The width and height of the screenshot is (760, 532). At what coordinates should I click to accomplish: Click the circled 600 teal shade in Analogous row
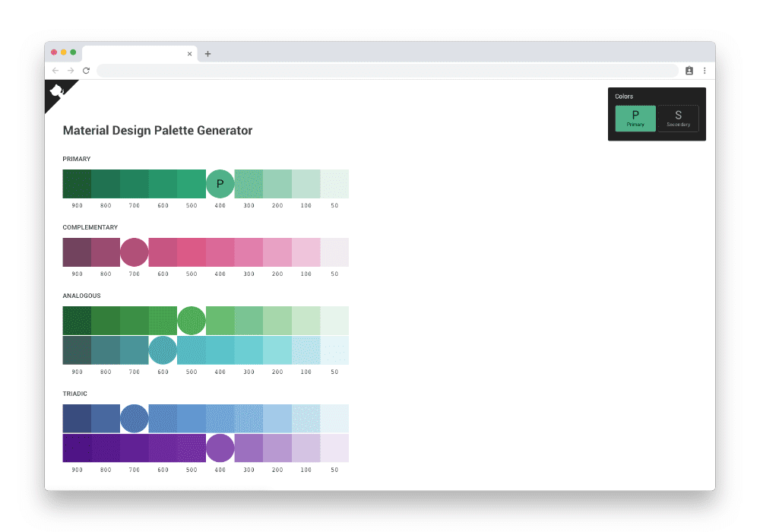(162, 350)
